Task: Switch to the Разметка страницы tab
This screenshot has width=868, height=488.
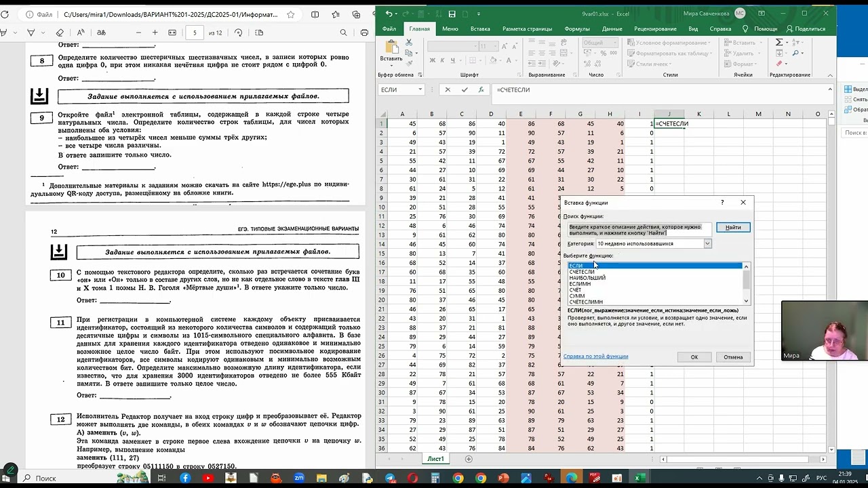Action: pos(527,28)
